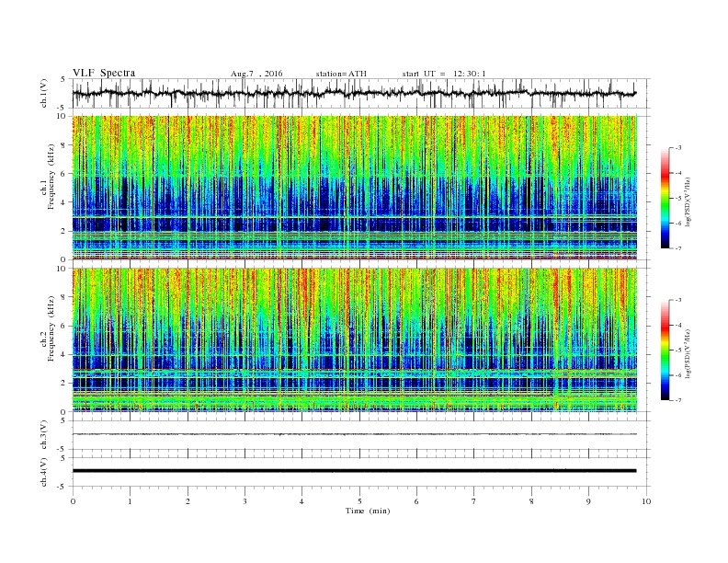Click the ch.2 spectrogram color bar
Image resolution: width=728 pixels, height=563 pixels.
point(665,350)
